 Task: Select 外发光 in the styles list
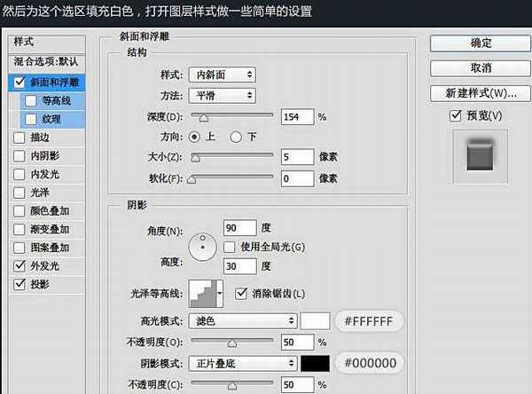click(44, 265)
